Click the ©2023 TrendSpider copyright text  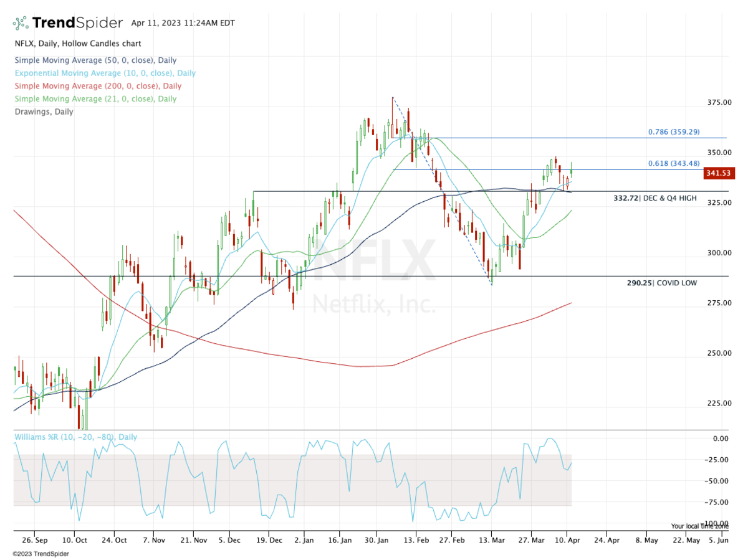41,554
